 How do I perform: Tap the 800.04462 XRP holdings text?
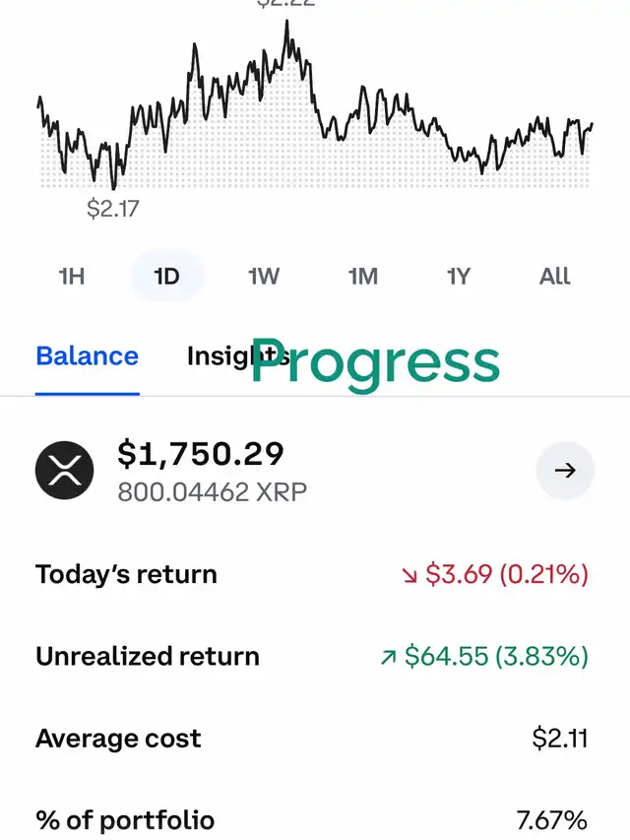tap(213, 491)
